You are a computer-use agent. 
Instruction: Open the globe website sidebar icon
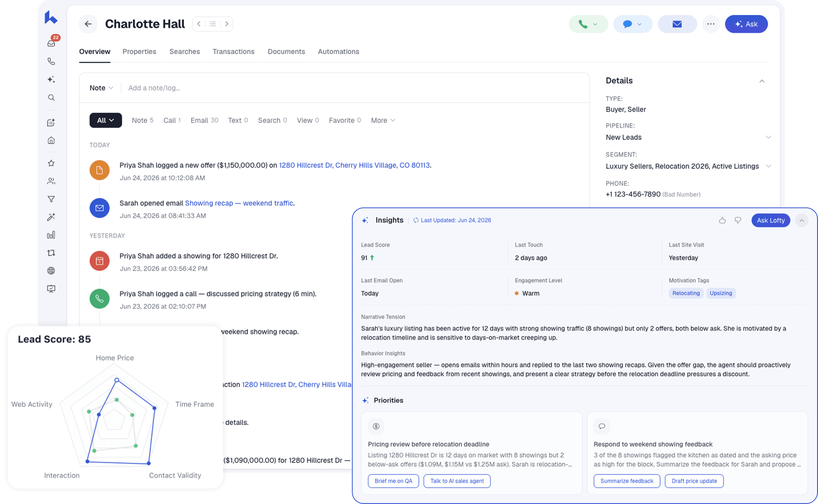(51, 271)
